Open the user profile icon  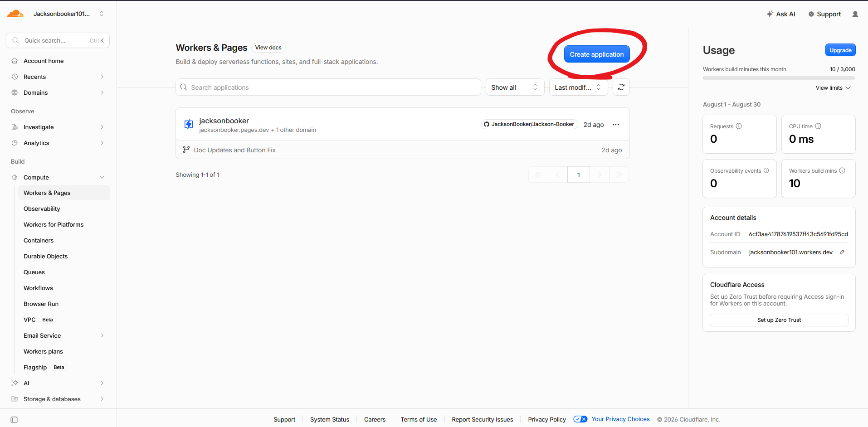[855, 14]
